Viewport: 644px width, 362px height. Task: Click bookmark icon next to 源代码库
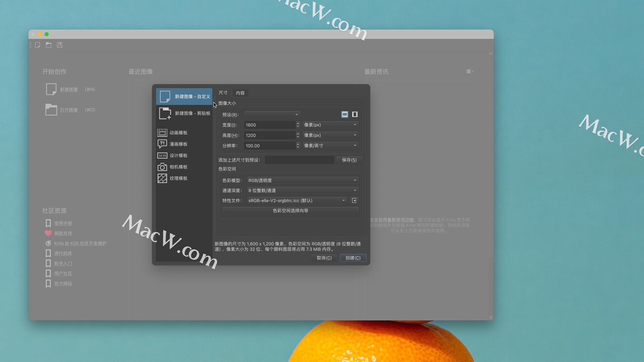point(48,253)
